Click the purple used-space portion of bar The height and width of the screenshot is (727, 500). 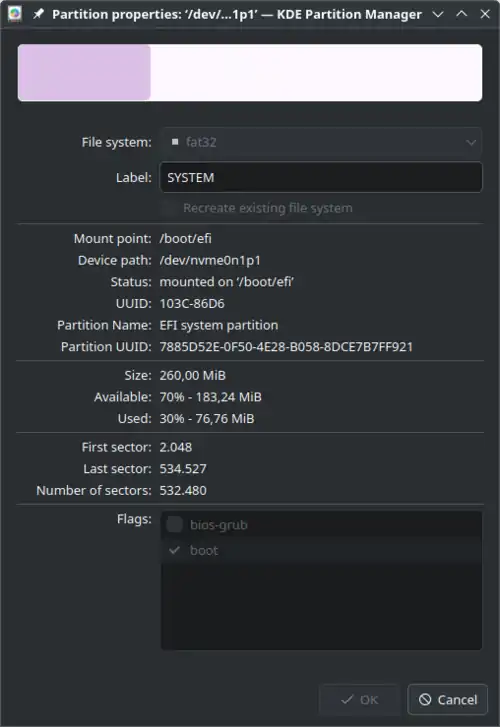(84, 73)
